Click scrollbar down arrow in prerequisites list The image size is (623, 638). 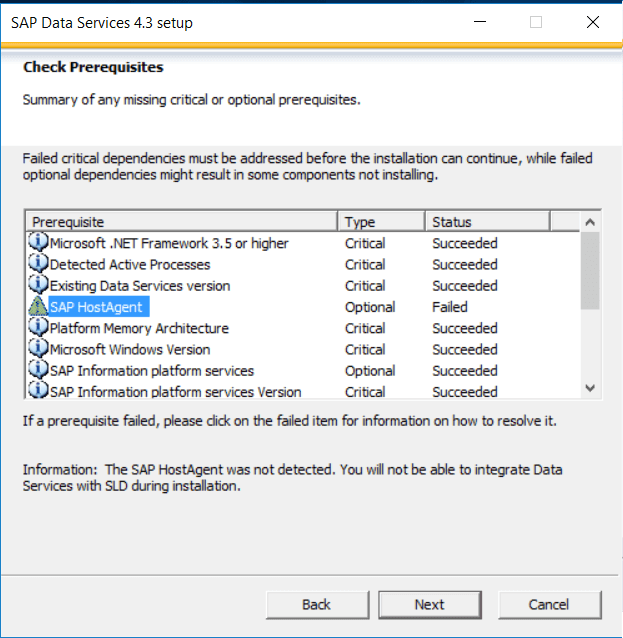tap(590, 388)
